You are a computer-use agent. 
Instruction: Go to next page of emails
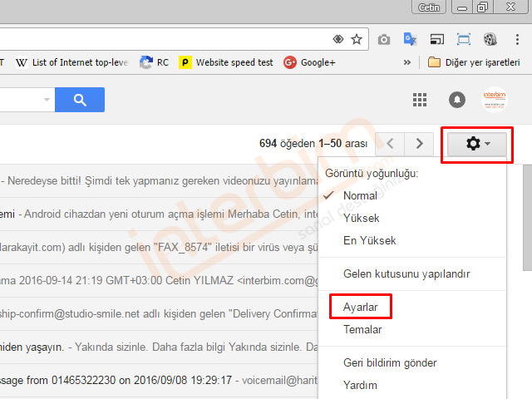[419, 144]
